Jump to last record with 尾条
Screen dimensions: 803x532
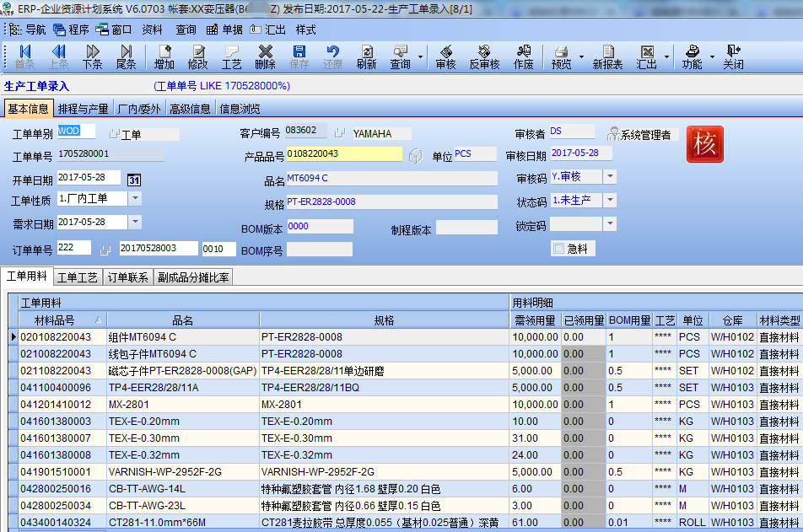[x=126, y=56]
